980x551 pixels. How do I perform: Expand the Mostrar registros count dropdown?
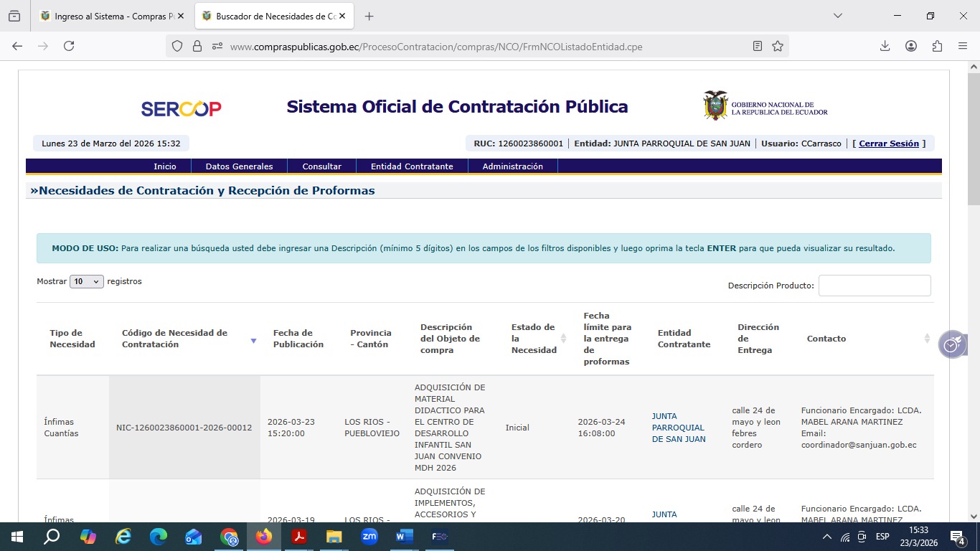pos(87,282)
